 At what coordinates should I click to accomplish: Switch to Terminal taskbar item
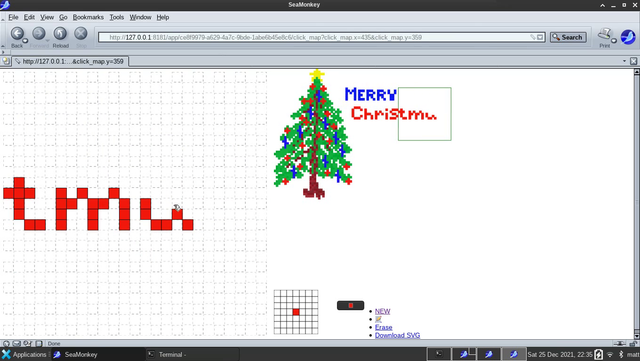click(193, 354)
